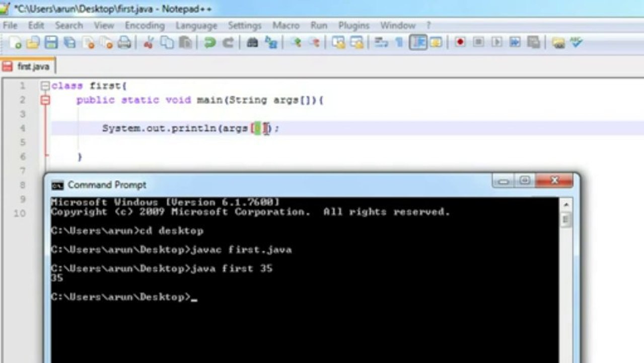Toggle word wrap in the toolbar
The width and height of the screenshot is (644, 363).
tap(381, 43)
